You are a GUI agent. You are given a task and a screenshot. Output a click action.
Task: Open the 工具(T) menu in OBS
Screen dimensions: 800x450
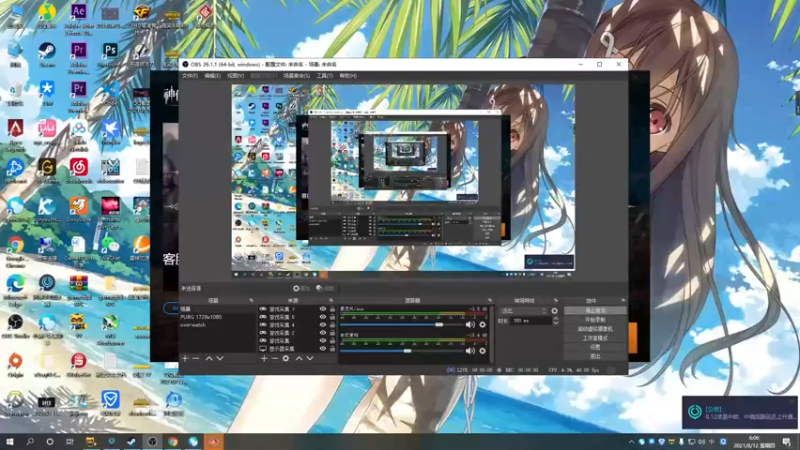tap(324, 76)
